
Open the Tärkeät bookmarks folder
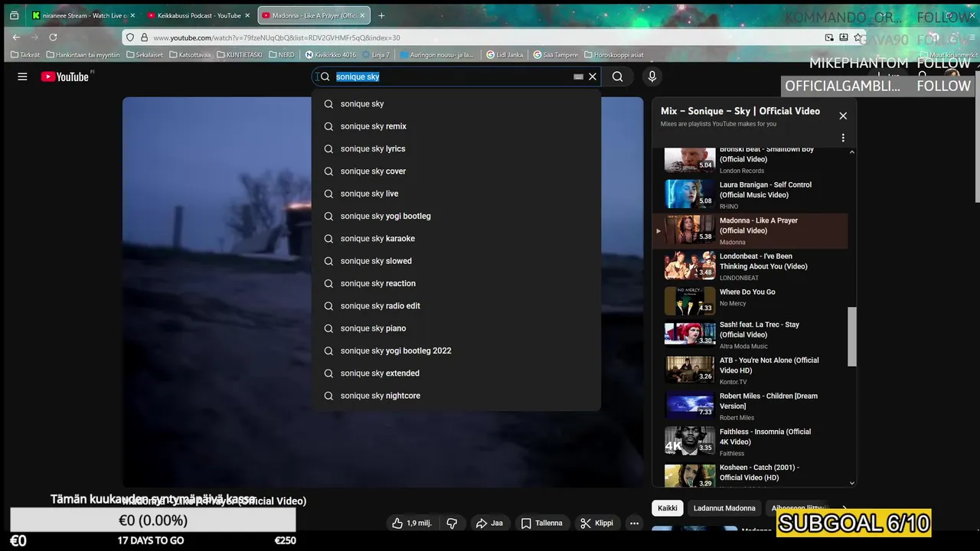[25, 55]
